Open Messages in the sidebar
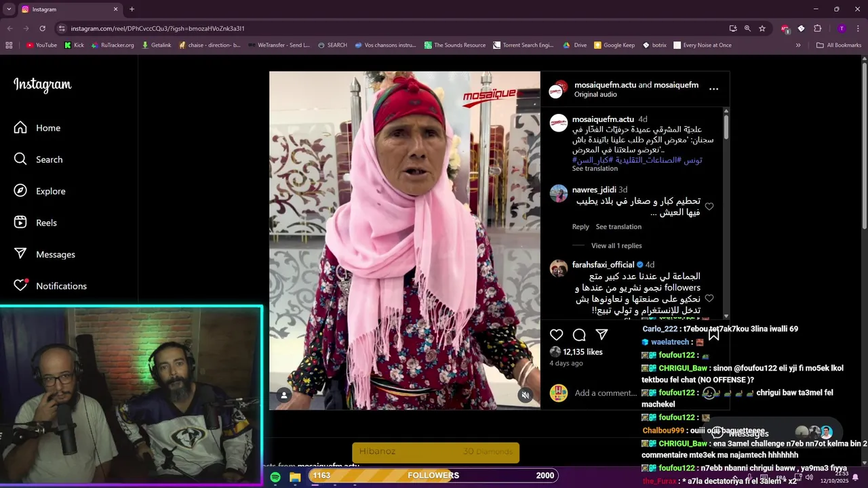This screenshot has width=868, height=488. [x=45, y=254]
